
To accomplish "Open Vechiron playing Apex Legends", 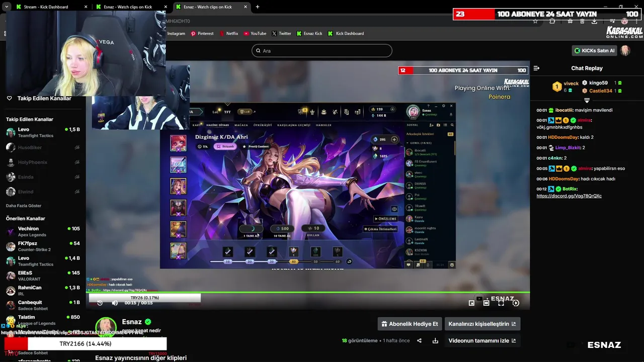I will pyautogui.click(x=43, y=231).
